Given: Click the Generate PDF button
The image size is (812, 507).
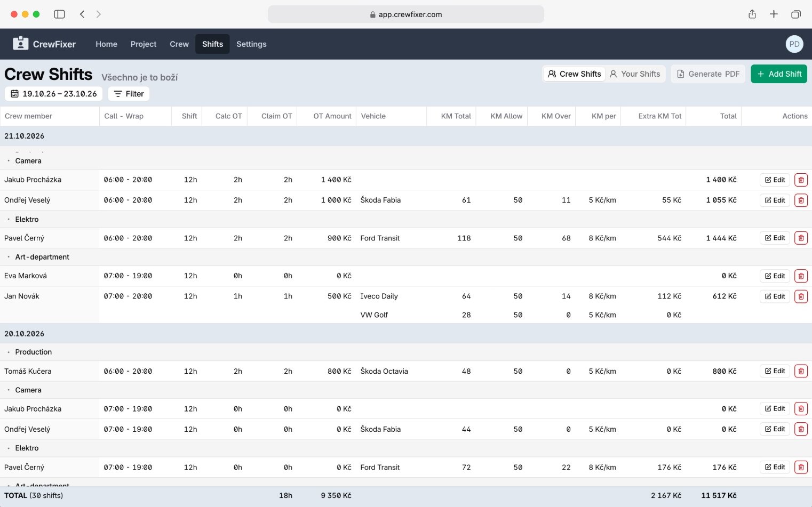Looking at the screenshot, I should 708,74.
